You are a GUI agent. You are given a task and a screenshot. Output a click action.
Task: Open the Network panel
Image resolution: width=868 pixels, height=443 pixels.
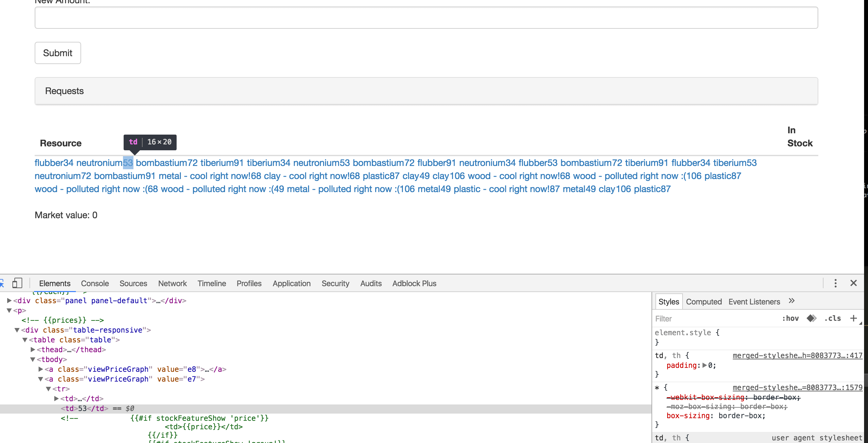coord(172,283)
